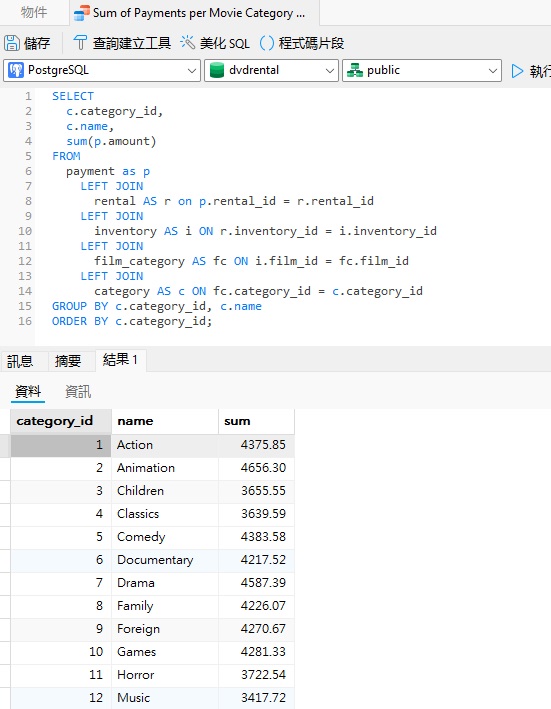The image size is (551, 709).
Task: Select the Family name cell
Action: 165,606
